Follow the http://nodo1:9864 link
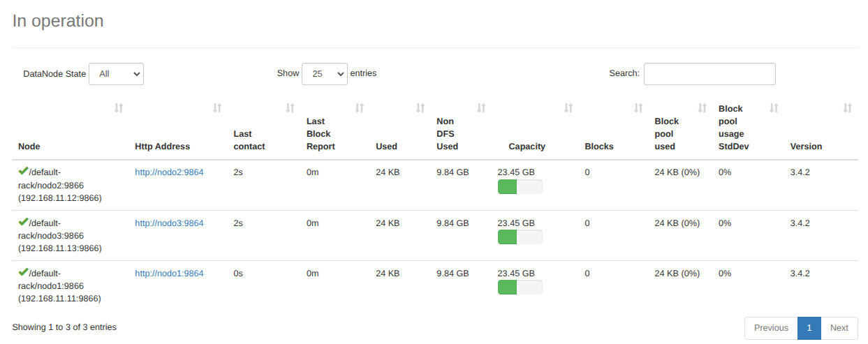The width and height of the screenshot is (868, 344). coord(169,274)
